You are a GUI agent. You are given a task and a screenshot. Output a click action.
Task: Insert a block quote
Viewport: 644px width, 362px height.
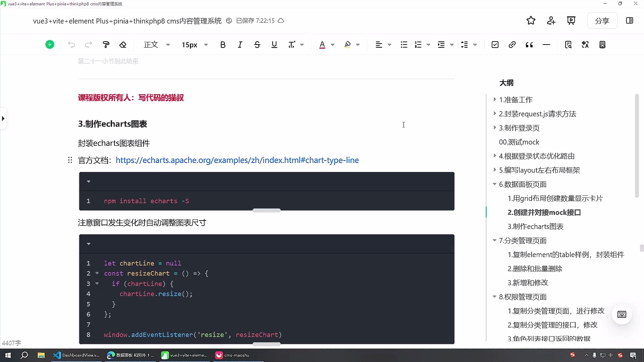click(529, 45)
